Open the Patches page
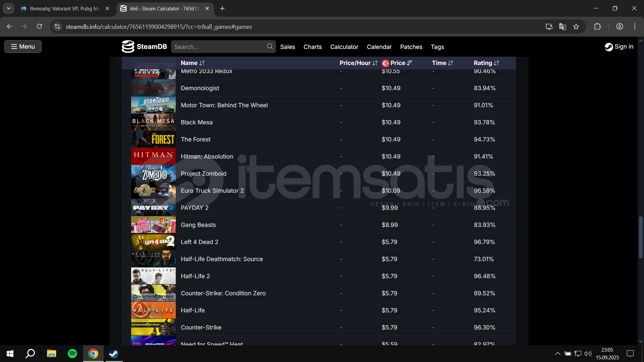 point(411,47)
